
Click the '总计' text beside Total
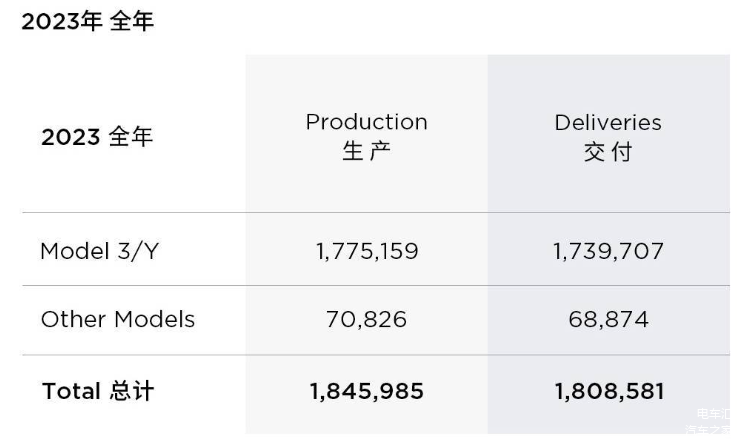[x=131, y=391]
